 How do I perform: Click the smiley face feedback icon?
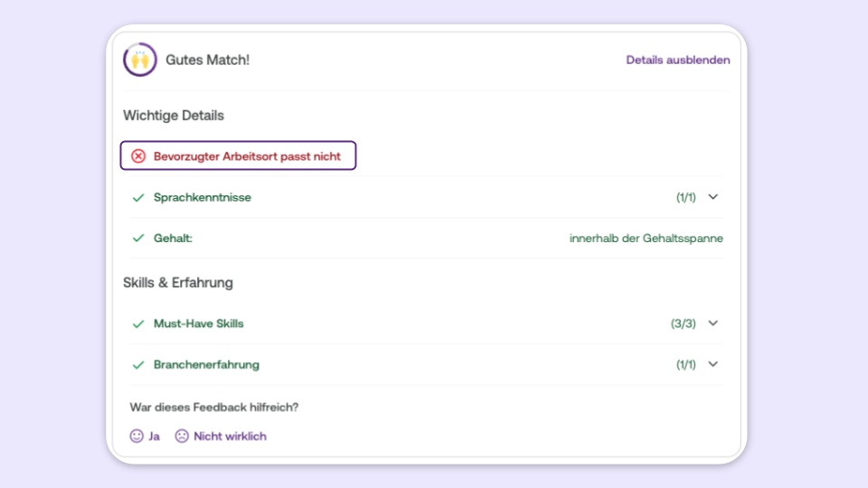(137, 436)
